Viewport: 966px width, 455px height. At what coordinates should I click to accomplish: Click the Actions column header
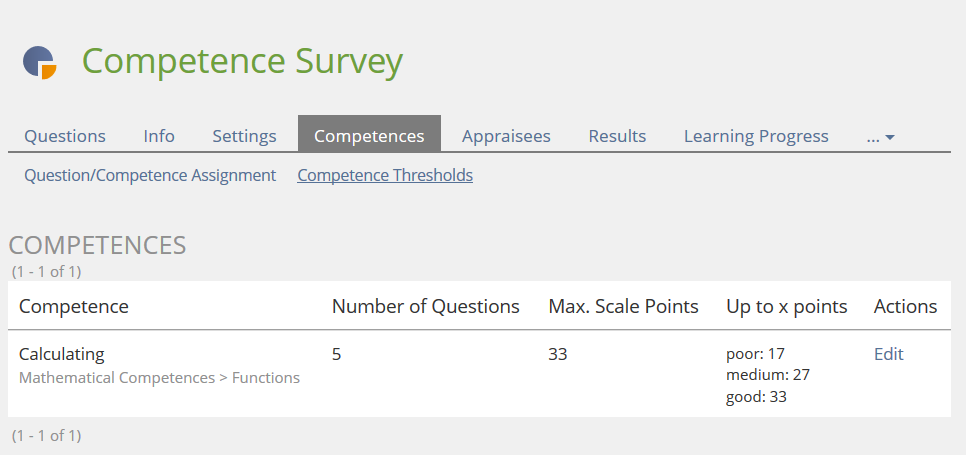point(905,306)
